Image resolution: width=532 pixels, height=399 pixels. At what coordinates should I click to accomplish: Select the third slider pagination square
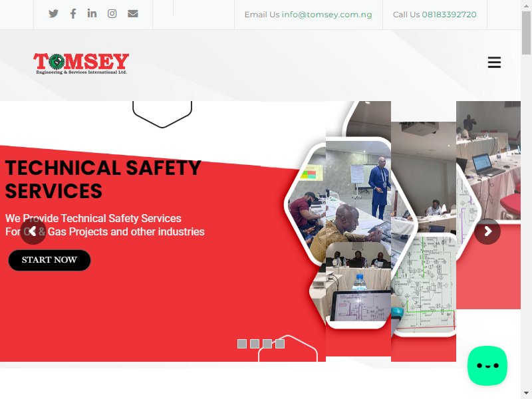(267, 344)
